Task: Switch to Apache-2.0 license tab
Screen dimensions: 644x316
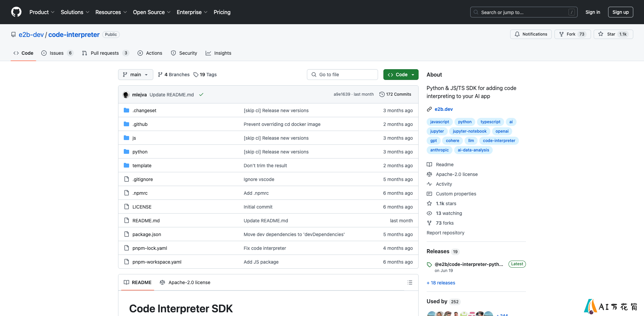Action: coord(185,282)
